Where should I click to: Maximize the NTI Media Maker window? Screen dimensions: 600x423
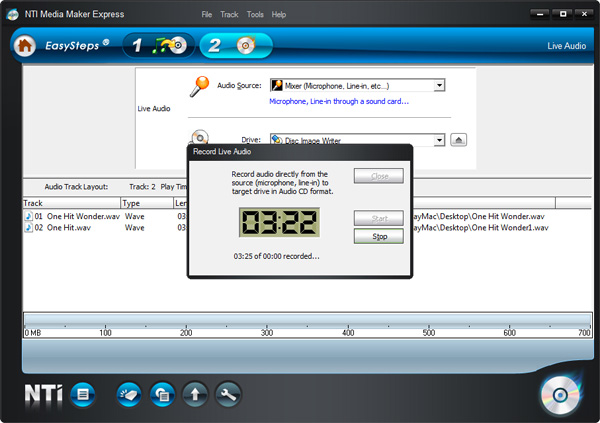click(563, 14)
